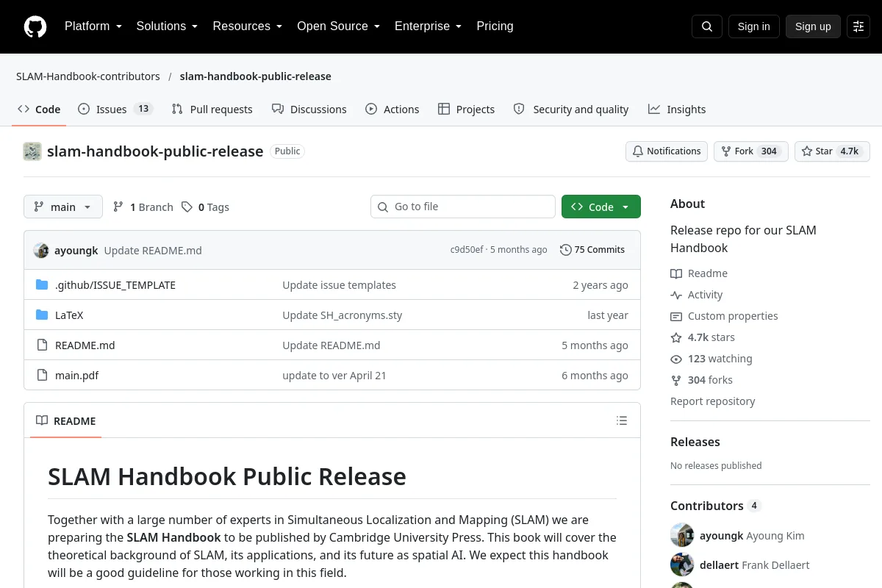Click Report repository link

713,401
